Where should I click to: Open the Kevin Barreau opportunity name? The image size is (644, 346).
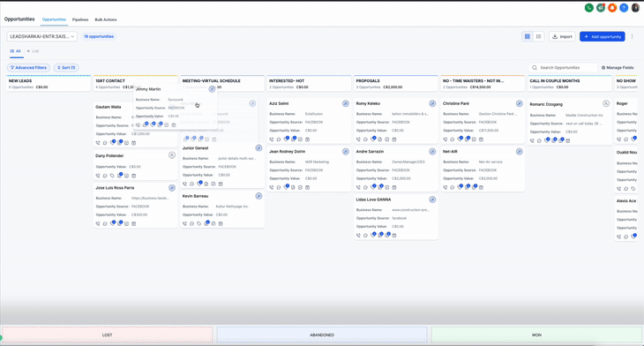(x=195, y=196)
